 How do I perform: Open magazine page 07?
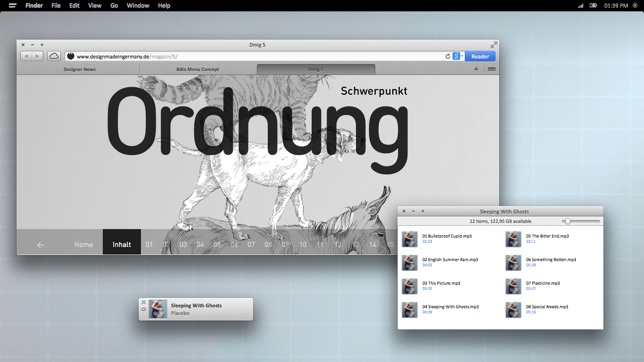click(x=251, y=245)
